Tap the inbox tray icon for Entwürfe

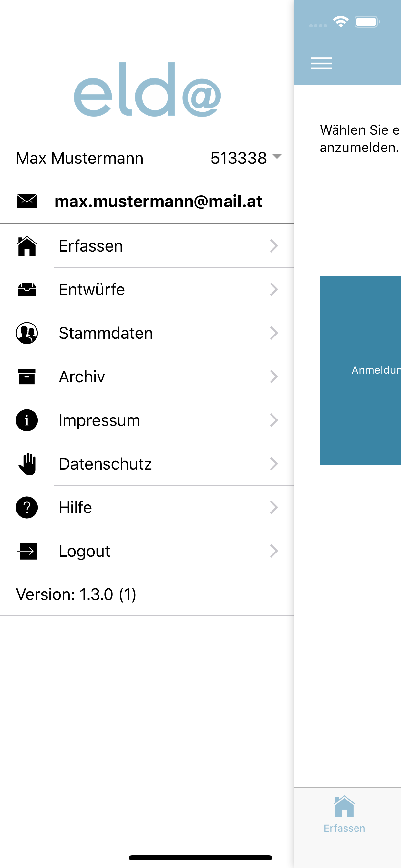click(x=27, y=289)
